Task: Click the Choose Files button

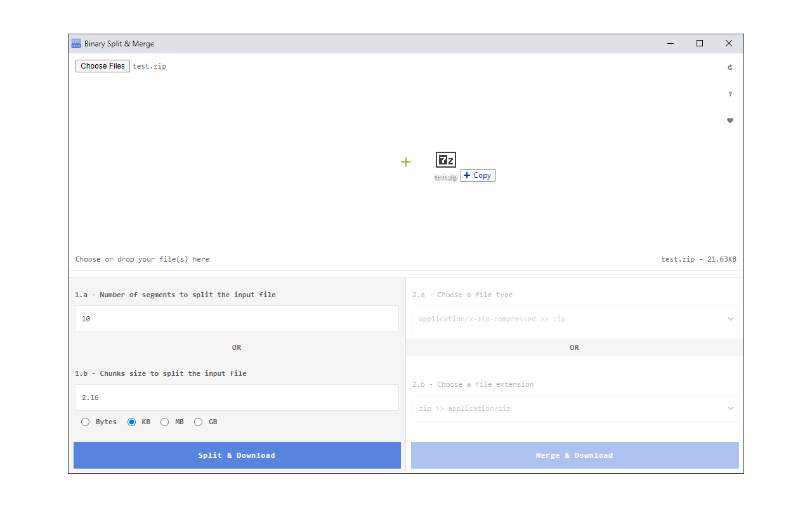Action: point(102,65)
